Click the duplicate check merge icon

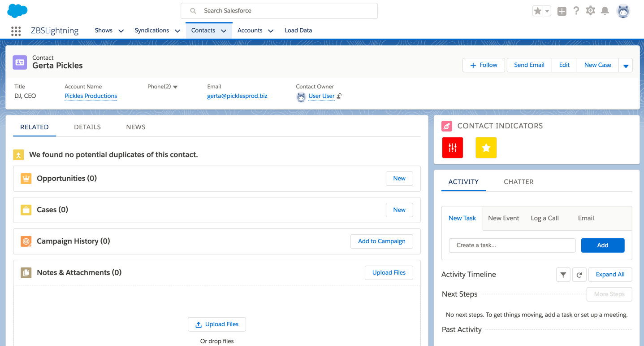pyautogui.click(x=18, y=155)
